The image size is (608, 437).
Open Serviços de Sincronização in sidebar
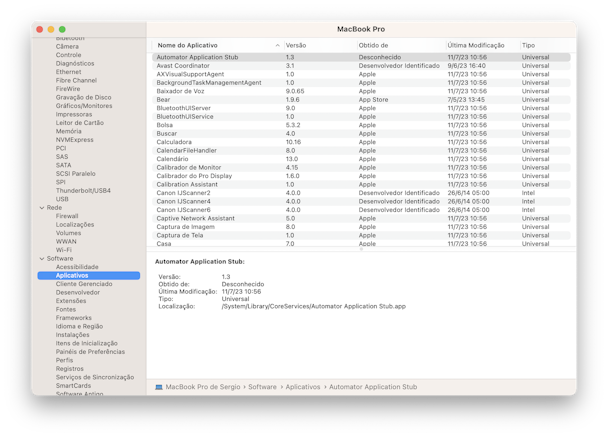[95, 378]
